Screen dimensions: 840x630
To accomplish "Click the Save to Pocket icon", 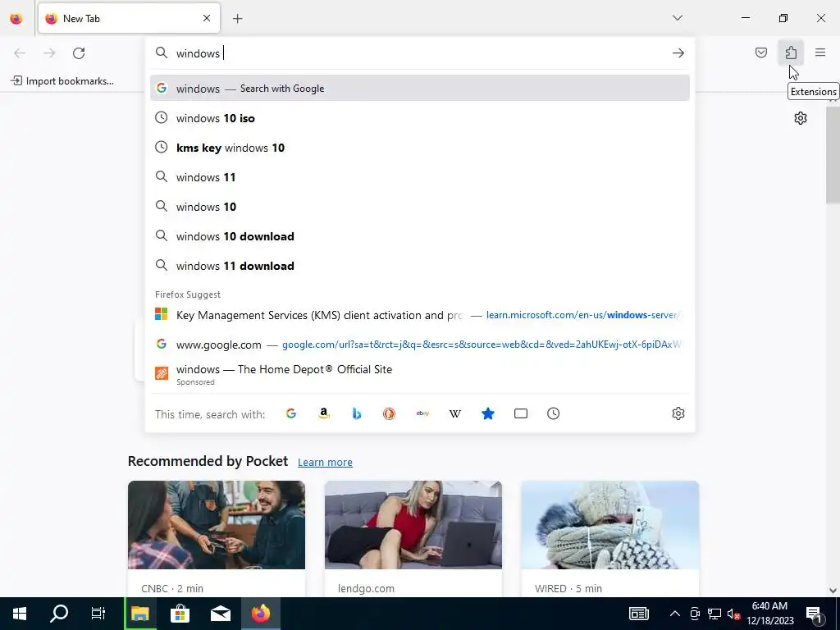I will pyautogui.click(x=760, y=52).
